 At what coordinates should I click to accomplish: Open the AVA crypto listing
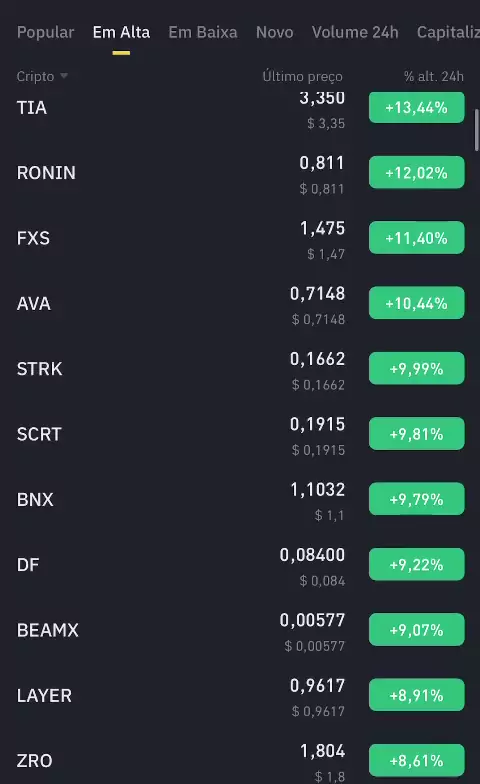(x=240, y=304)
